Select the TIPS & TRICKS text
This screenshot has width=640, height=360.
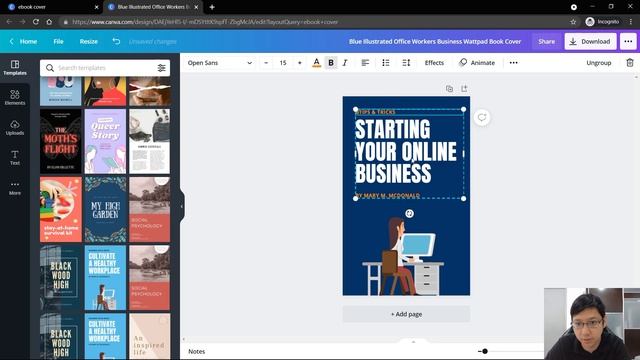pyautogui.click(x=376, y=112)
